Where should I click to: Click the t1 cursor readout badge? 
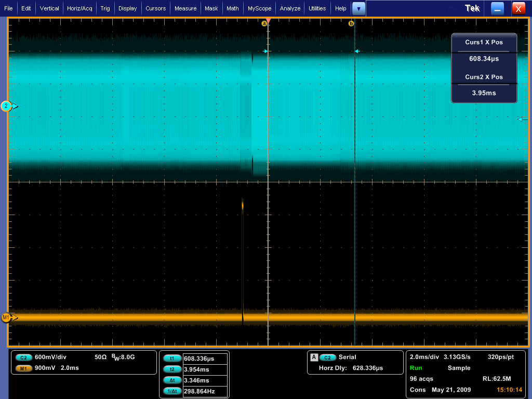pyautogui.click(x=172, y=358)
